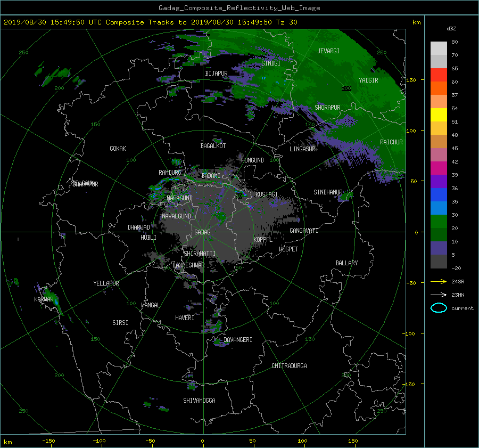Select the LAXMESHWAR town label
This screenshot has width=479, height=448.
click(188, 265)
